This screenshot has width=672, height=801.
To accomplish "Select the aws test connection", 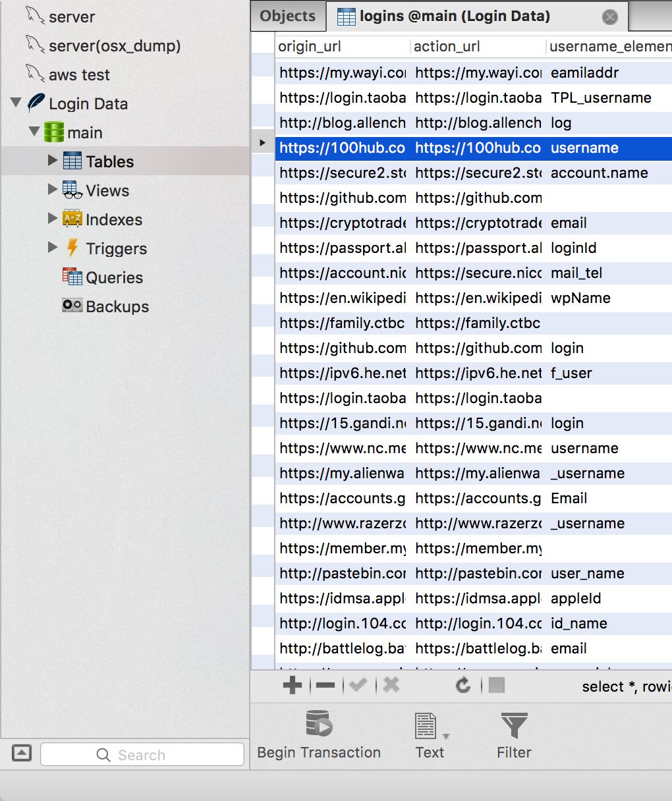I will pos(78,74).
